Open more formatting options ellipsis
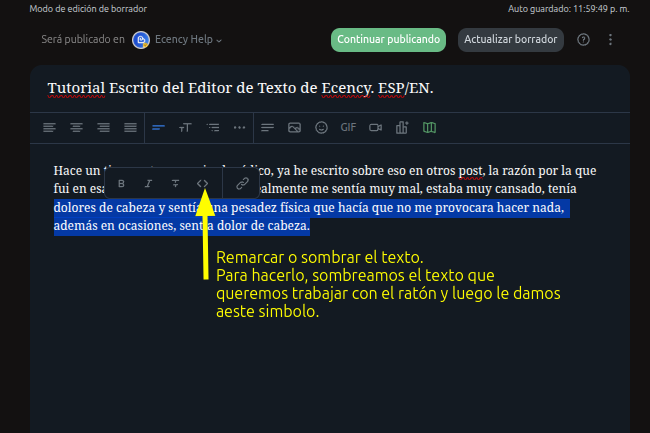This screenshot has height=433, width=650. 240,128
